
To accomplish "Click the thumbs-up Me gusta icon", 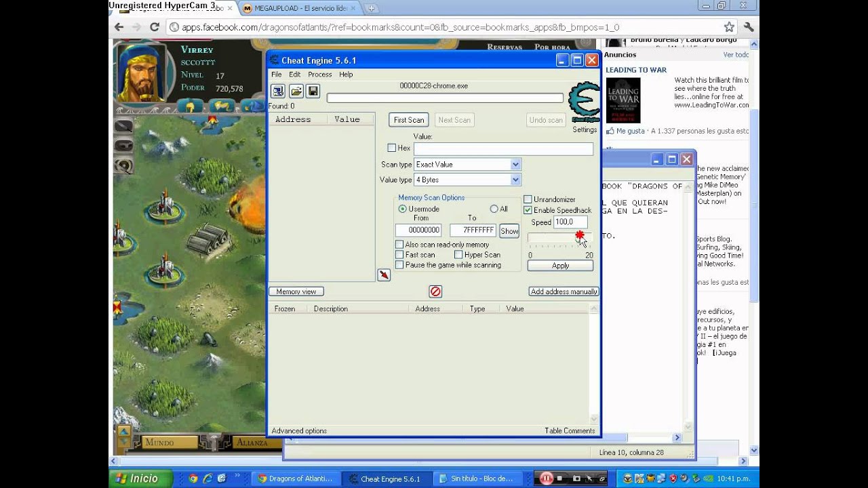I will tap(610, 131).
